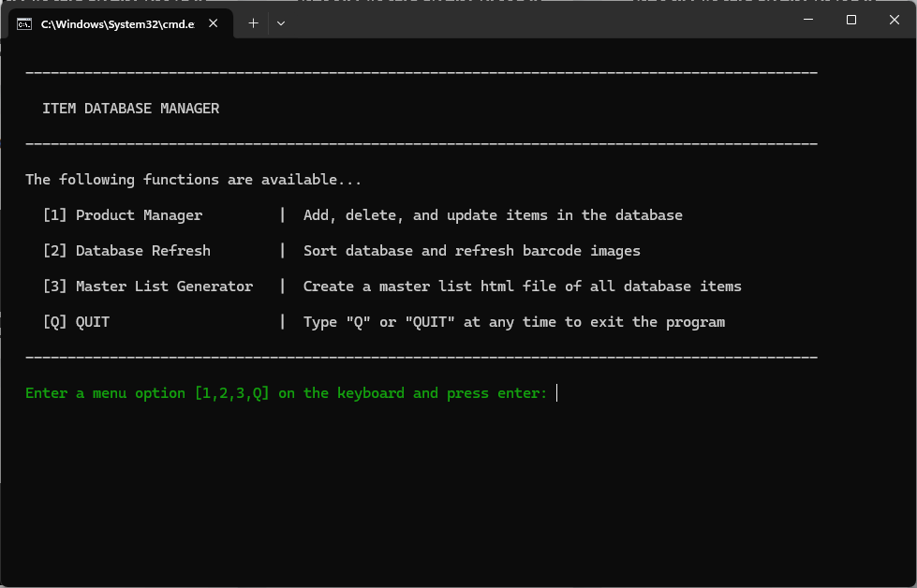Click the "[1] Product Manager" menu option
Screen dimensions: 917x588
coord(123,215)
